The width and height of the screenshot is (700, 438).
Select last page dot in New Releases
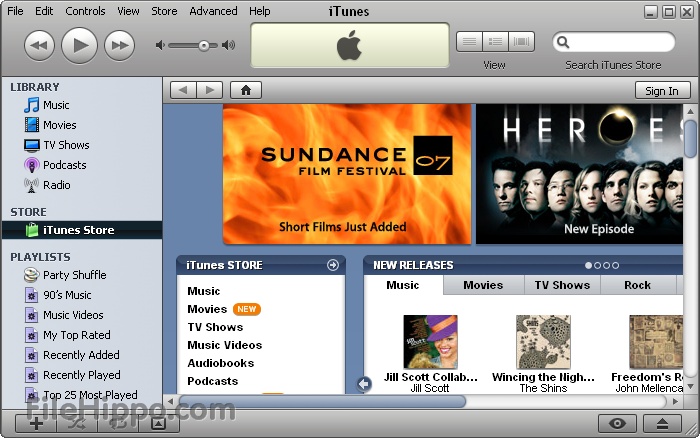616,265
